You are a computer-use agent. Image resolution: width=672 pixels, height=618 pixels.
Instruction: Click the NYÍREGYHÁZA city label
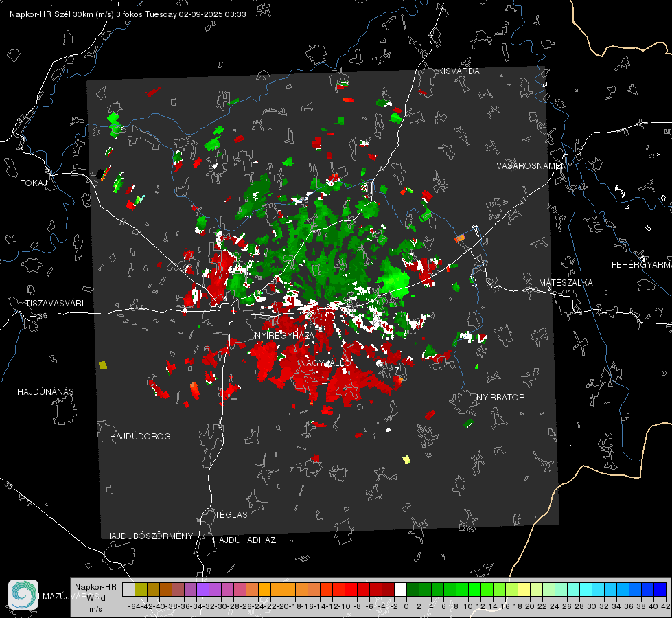pos(284,335)
